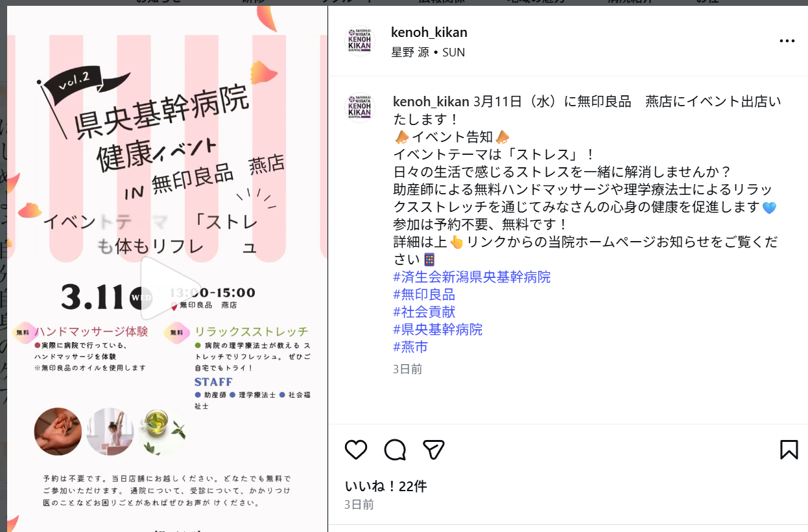808x532 pixels.
Task: Open hashtag #社会貢献
Action: point(424,312)
